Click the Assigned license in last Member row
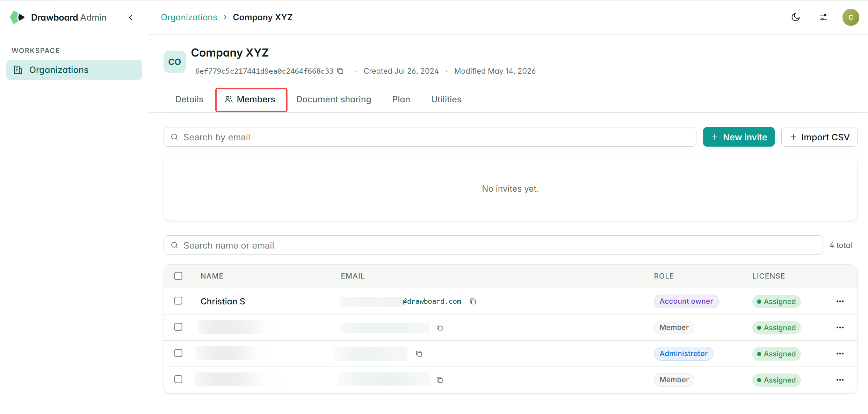 pos(776,380)
